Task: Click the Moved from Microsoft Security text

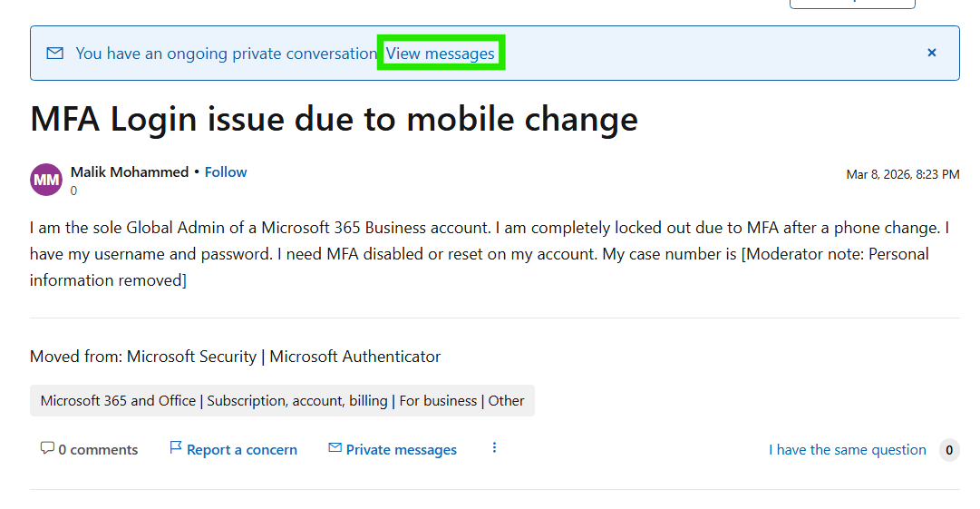Action: pyautogui.click(x=235, y=357)
